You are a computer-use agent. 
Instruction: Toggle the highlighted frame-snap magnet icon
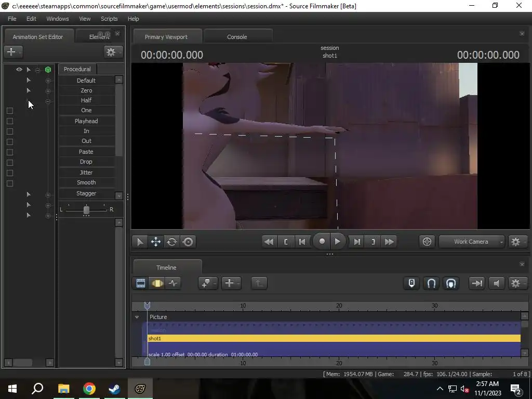click(450, 283)
